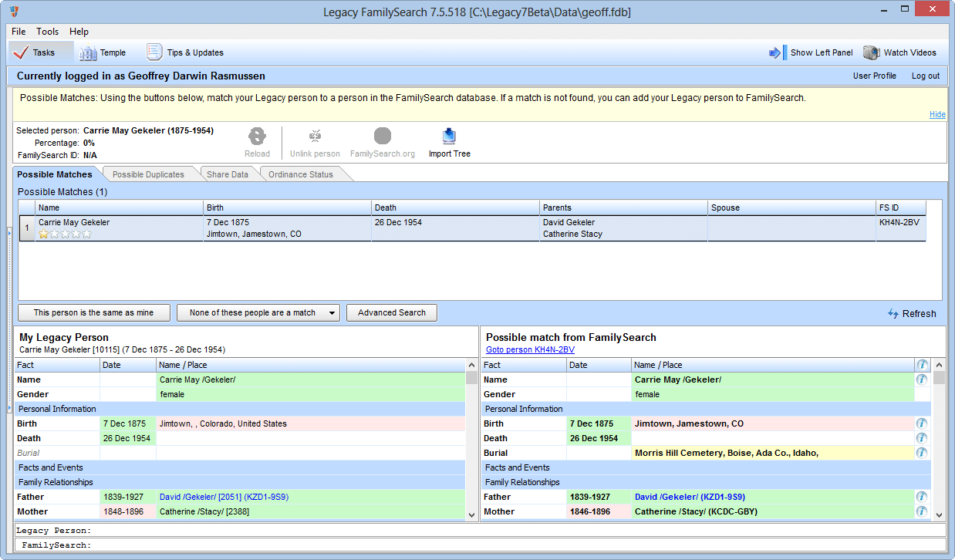The width and height of the screenshot is (955, 560).
Task: Switch to Possible Duplicates tab
Action: (148, 174)
